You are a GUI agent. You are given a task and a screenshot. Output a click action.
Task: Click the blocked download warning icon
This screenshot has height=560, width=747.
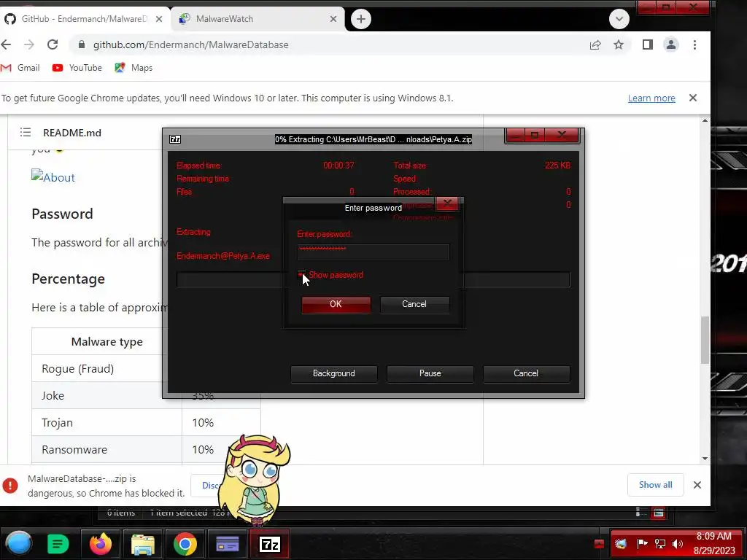click(x=10, y=485)
